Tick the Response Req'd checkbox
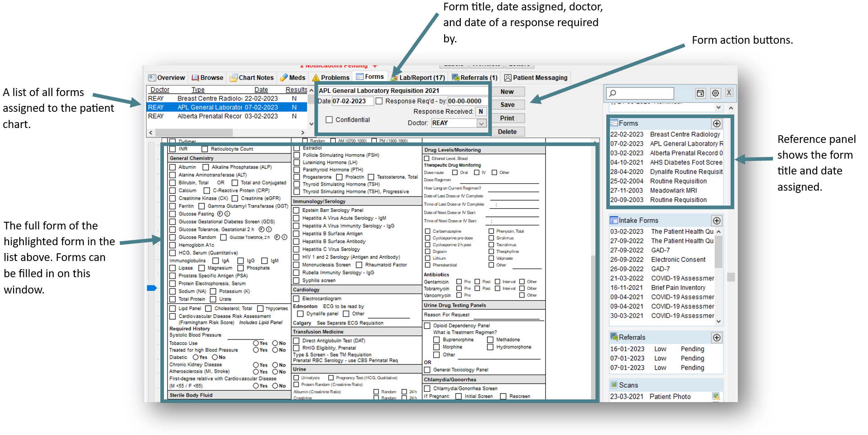The height and width of the screenshot is (435, 868). (x=379, y=101)
